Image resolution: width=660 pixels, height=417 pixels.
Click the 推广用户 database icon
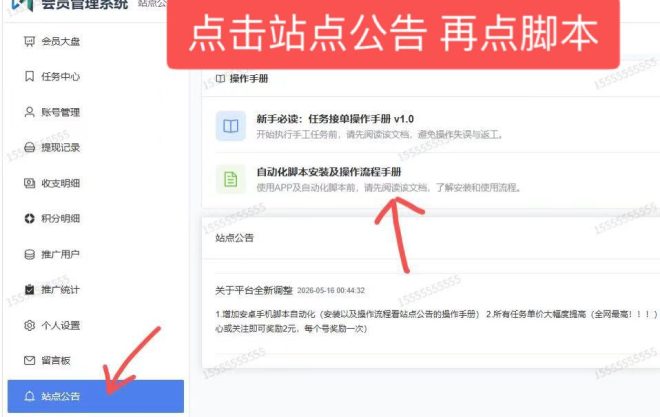coord(29,254)
